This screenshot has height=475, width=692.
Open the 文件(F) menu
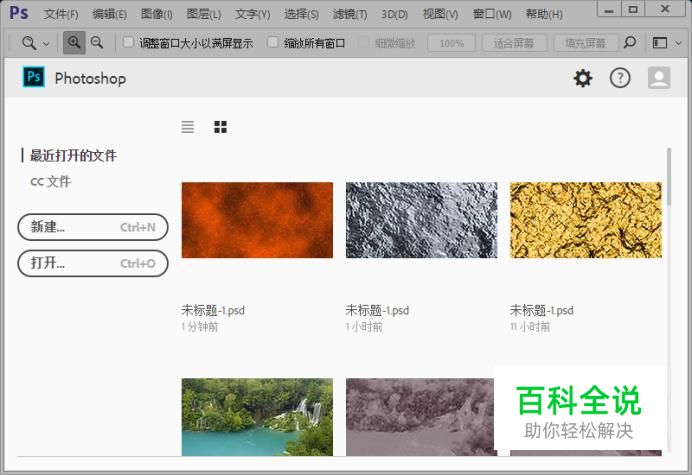coord(61,14)
